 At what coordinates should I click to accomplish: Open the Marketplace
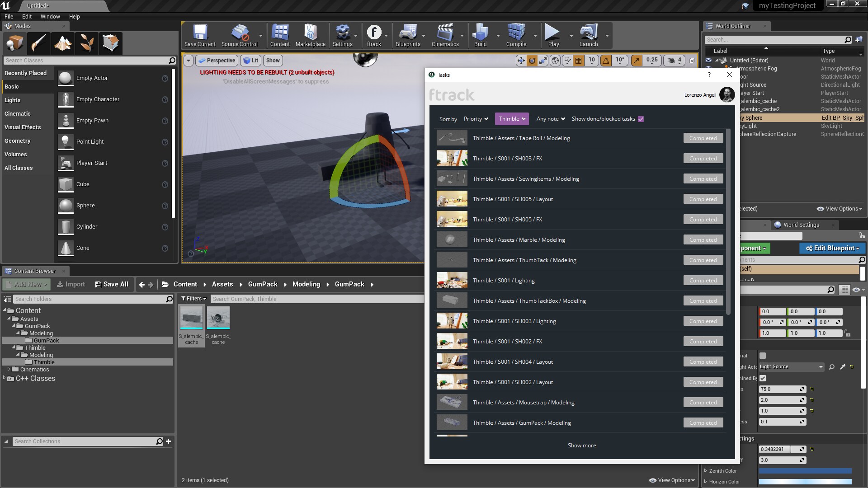tap(311, 35)
